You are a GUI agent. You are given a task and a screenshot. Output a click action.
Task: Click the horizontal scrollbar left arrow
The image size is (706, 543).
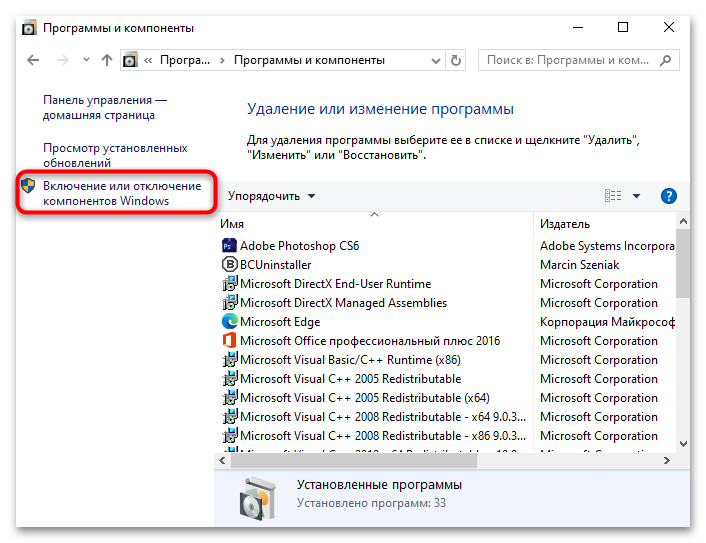click(x=222, y=460)
